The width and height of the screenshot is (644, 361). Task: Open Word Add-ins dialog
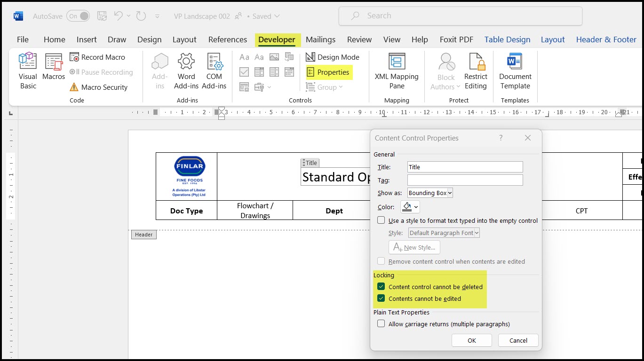186,71
